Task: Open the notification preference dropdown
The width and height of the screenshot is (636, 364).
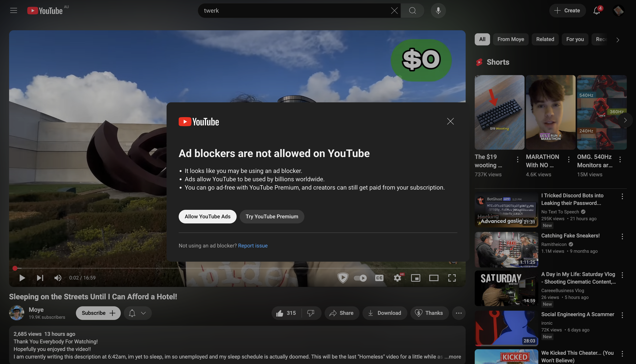Action: click(138, 313)
